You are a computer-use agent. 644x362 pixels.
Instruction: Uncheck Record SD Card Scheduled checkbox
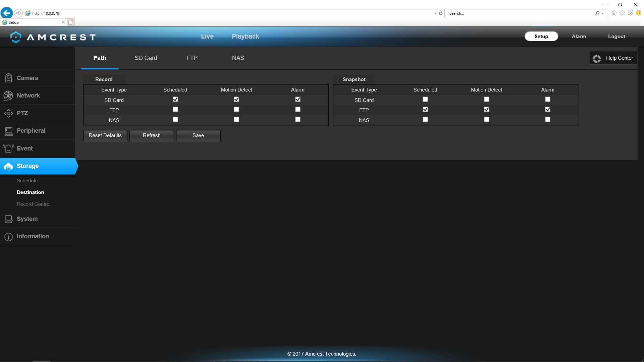coord(175,100)
